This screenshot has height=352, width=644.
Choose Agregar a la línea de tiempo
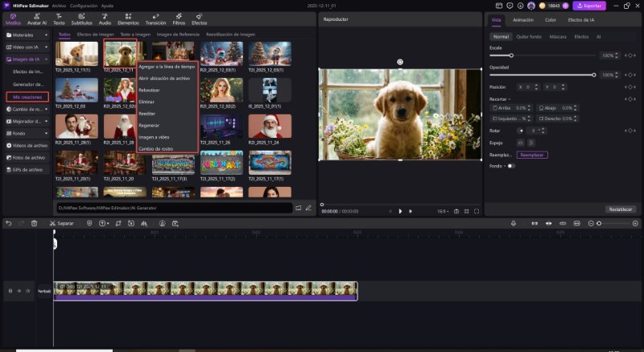tap(167, 67)
